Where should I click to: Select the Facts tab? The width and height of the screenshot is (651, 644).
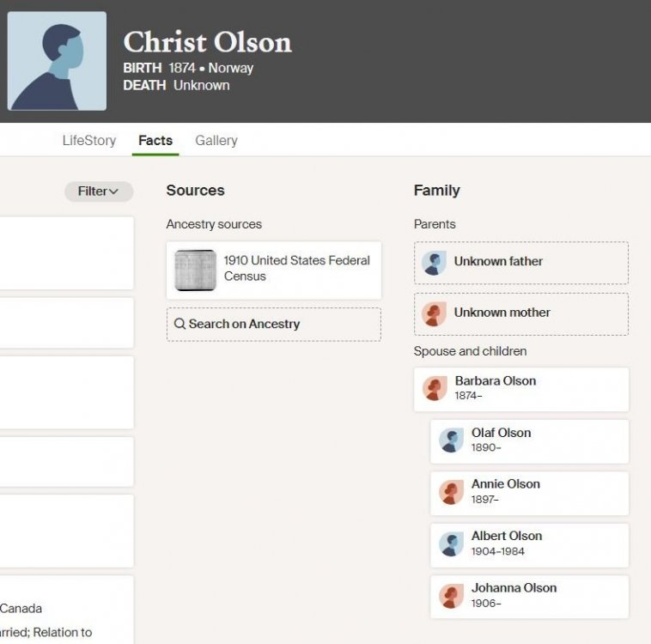click(x=155, y=140)
